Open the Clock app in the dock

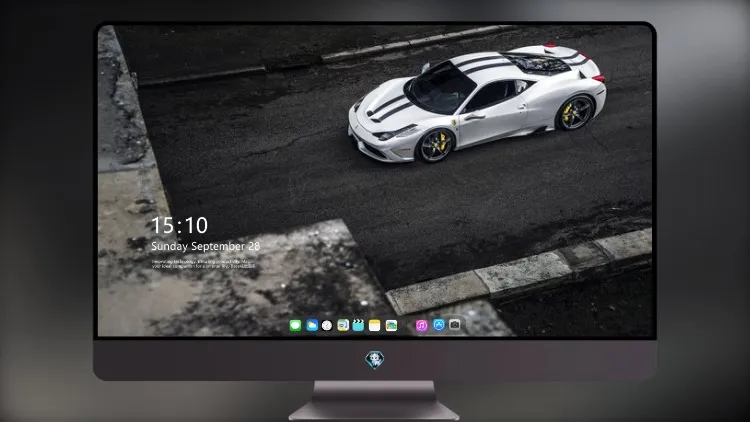327,325
